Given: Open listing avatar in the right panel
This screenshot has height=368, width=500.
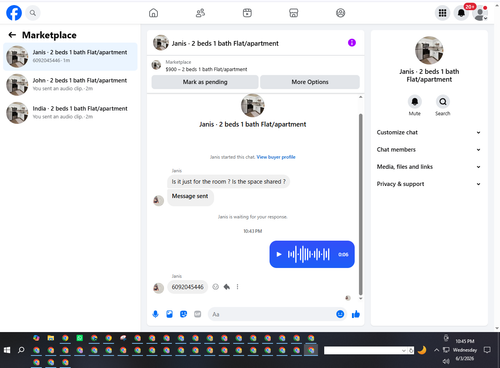Looking at the screenshot, I should coord(429,50).
